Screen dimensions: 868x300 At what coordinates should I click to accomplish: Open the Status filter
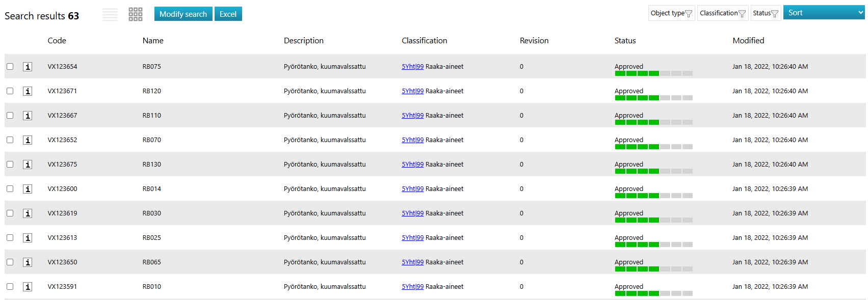[765, 13]
